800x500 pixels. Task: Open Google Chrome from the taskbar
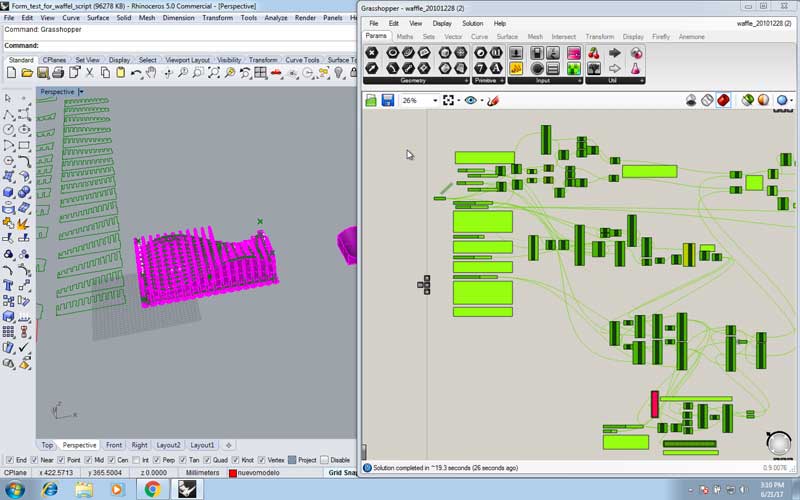[152, 490]
